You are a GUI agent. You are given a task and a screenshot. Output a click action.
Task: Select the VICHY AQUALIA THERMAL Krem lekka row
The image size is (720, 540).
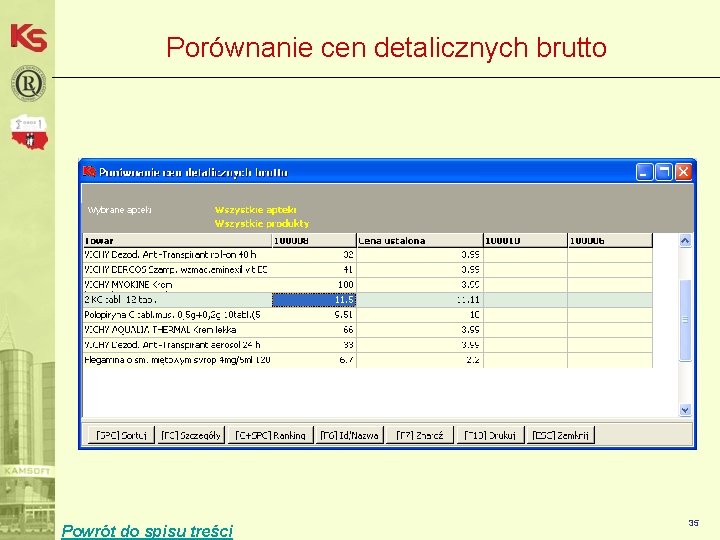(x=367, y=330)
